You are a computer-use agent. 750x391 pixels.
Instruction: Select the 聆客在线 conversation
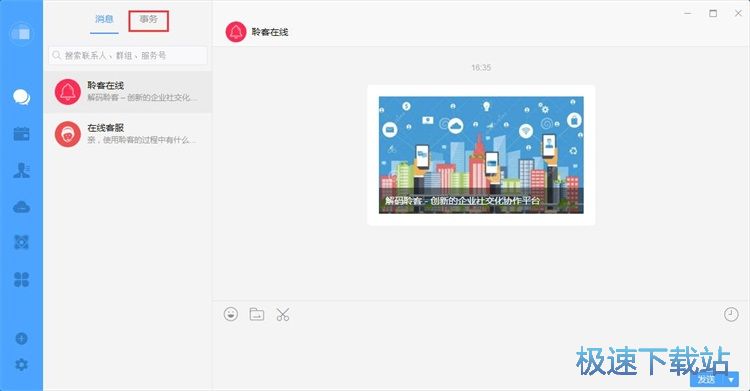click(128, 92)
